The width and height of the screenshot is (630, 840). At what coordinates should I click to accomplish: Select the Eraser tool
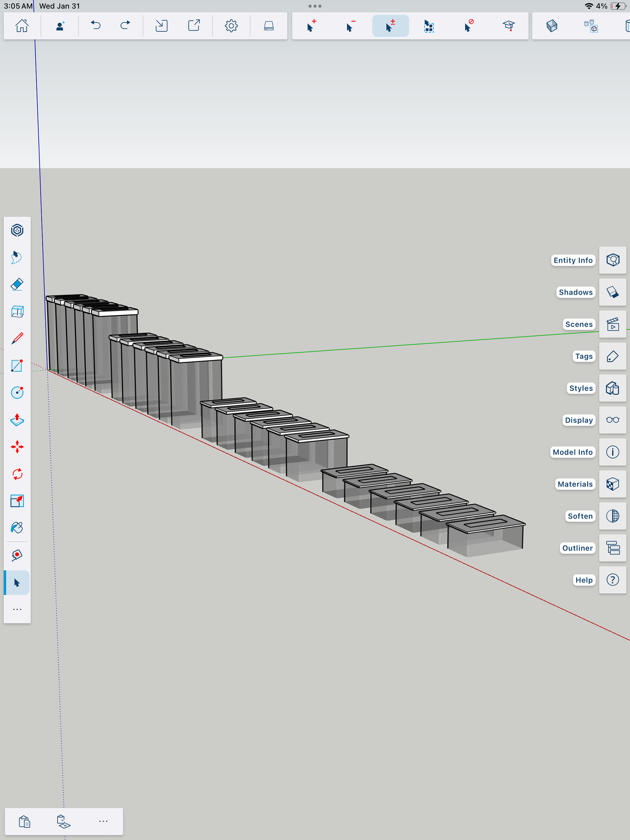point(17,284)
